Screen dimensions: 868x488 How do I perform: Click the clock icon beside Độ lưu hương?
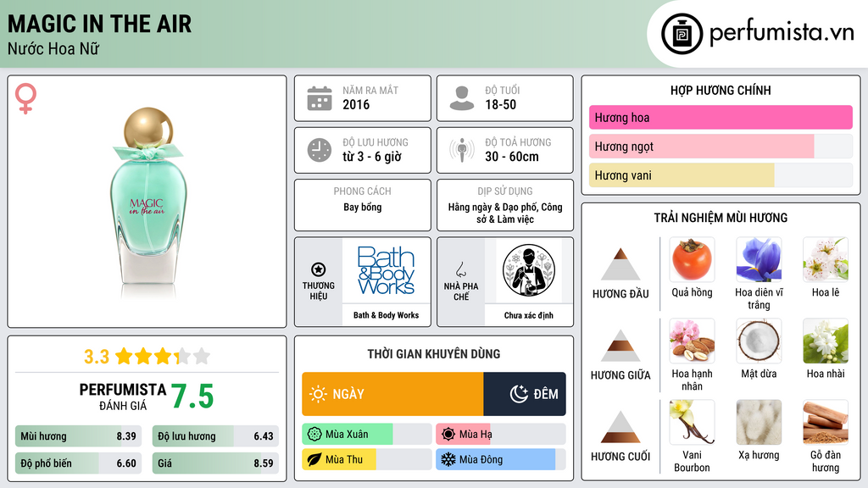coord(320,150)
